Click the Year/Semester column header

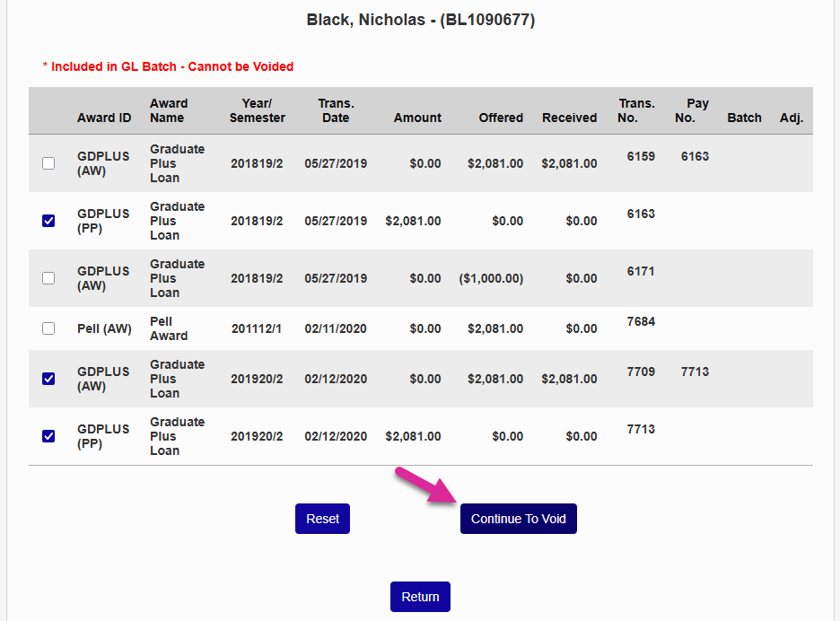coord(258,110)
